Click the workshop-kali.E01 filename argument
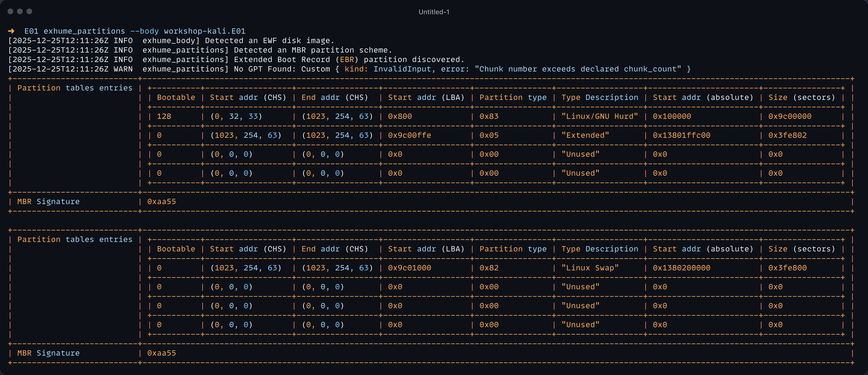 click(x=205, y=31)
